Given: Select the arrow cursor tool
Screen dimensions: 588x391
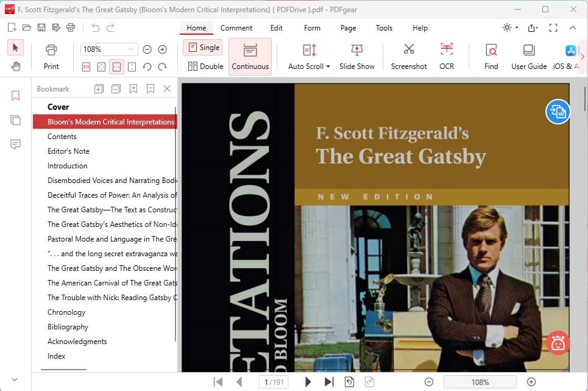Looking at the screenshot, I should 15,48.
